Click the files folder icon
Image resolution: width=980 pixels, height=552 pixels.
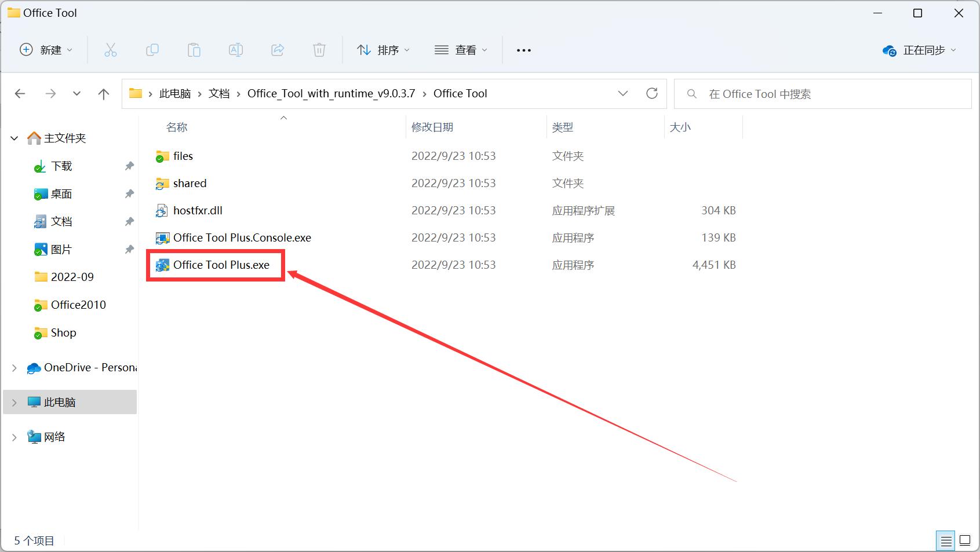click(x=162, y=156)
